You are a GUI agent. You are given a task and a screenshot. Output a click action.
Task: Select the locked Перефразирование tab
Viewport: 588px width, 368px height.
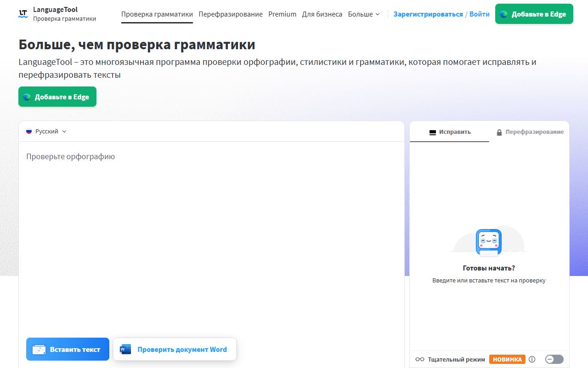coord(530,132)
